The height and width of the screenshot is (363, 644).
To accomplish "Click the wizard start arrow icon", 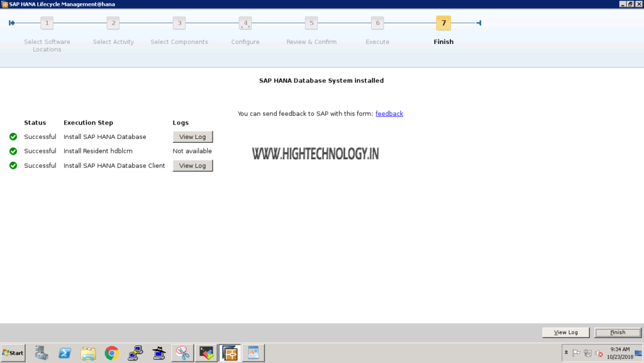I will pyautogui.click(x=12, y=23).
